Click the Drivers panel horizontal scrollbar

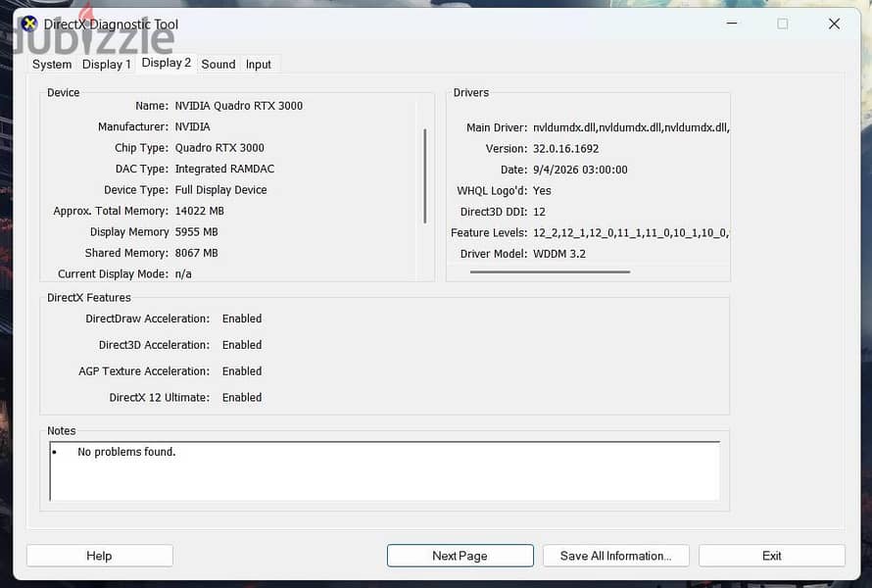(x=550, y=272)
